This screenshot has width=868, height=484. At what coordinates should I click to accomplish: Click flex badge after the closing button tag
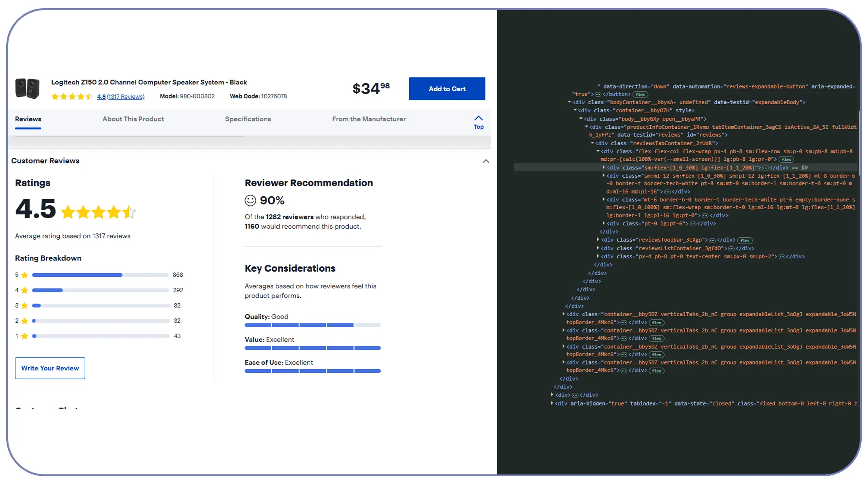[640, 94]
